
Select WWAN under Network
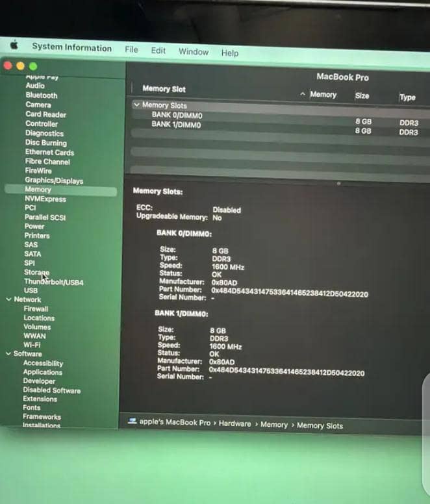click(x=34, y=336)
